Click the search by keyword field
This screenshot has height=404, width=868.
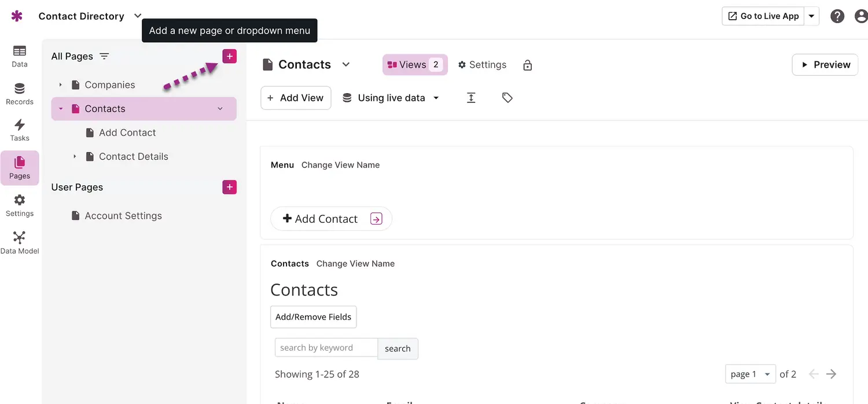326,348
